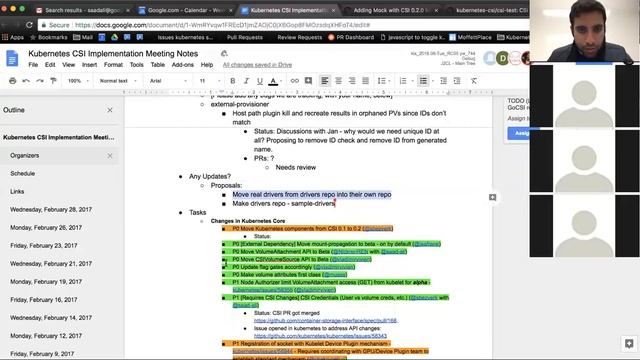The height and width of the screenshot is (360, 640).
Task: Open the View menu
Action: (68, 65)
